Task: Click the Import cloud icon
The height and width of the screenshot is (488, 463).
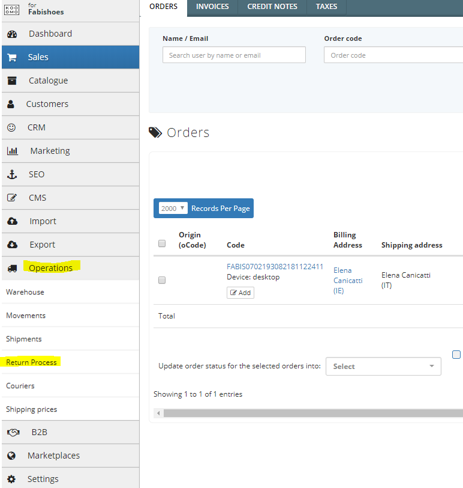Action: coord(12,221)
